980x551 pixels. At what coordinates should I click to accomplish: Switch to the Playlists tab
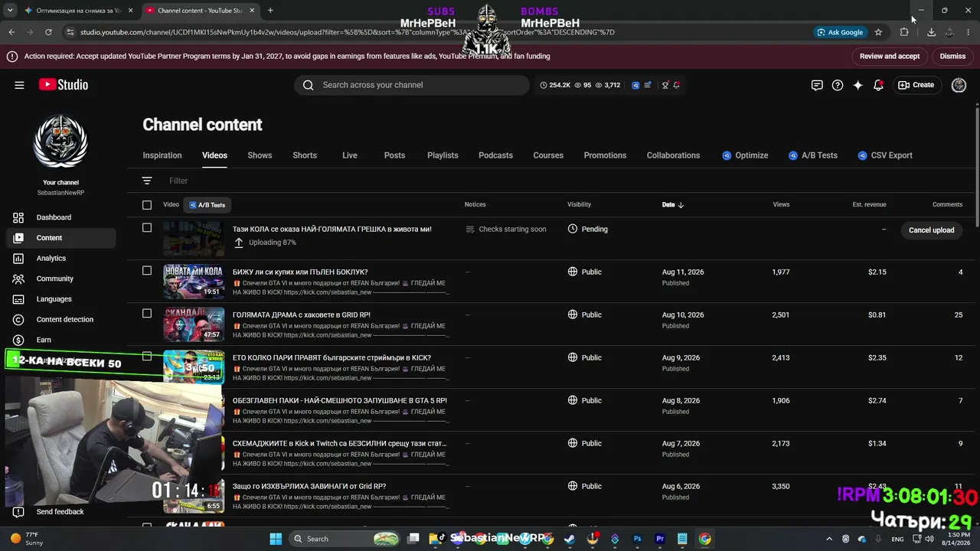click(443, 155)
